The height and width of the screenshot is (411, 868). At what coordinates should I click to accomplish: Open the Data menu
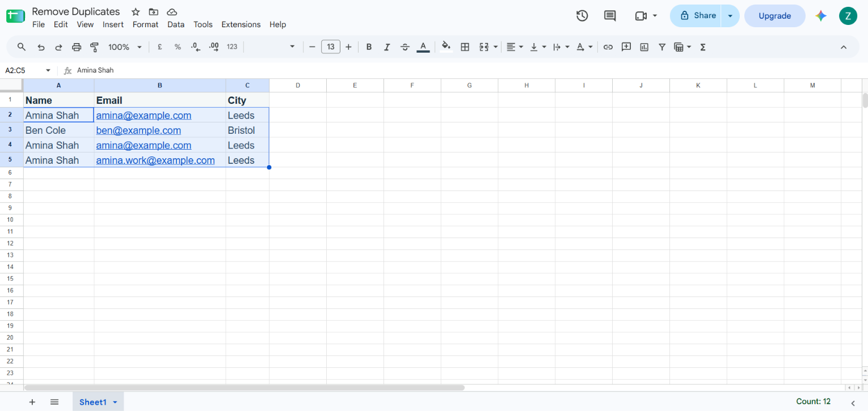point(176,24)
